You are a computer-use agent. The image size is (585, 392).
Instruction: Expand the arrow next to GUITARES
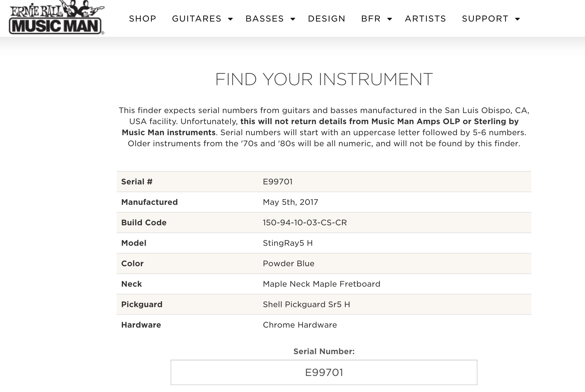[230, 19]
